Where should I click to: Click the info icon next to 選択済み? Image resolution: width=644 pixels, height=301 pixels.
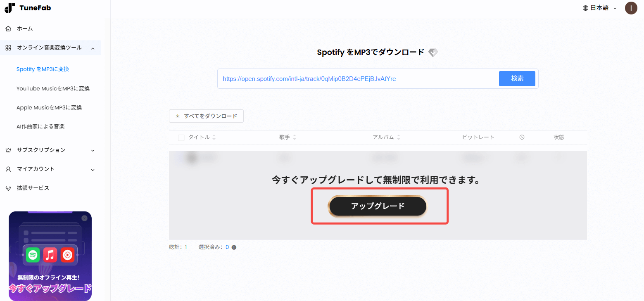pos(234,247)
